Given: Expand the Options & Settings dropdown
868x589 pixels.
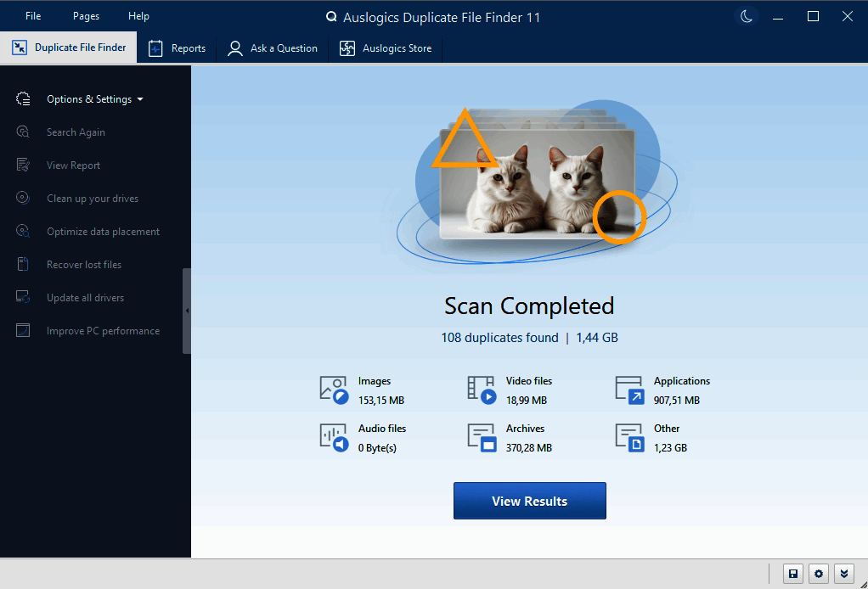Looking at the screenshot, I should [94, 99].
